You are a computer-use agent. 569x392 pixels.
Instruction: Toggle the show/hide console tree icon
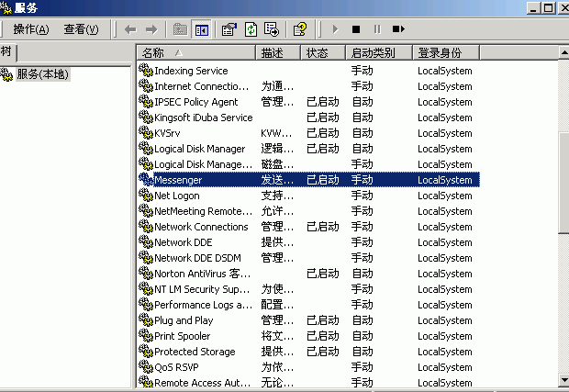(x=201, y=29)
